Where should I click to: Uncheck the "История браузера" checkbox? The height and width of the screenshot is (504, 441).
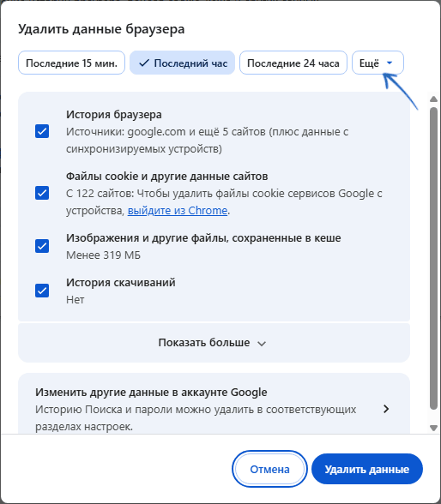[x=42, y=131]
